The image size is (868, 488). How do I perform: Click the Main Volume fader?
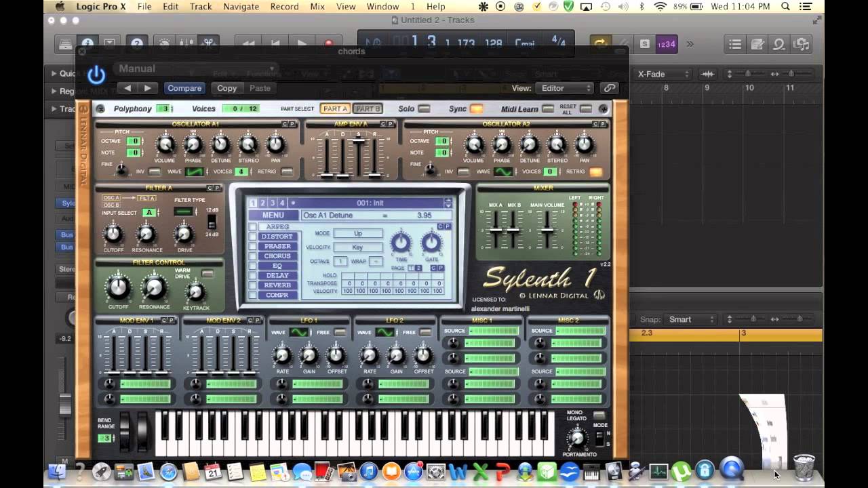[547, 230]
